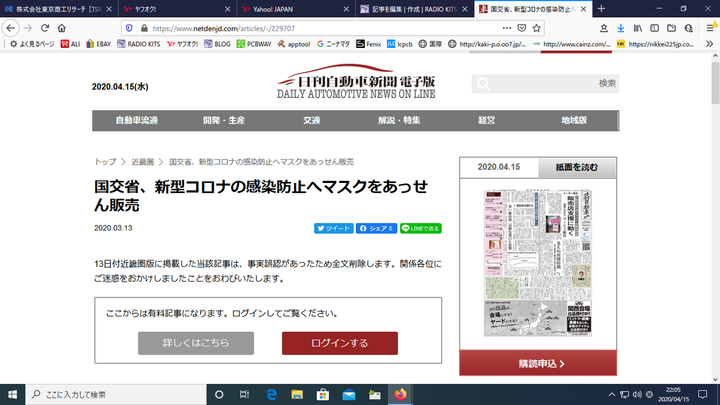The width and height of the screenshot is (720, 405).
Task: Open the Firefox hamburger menu
Action: [706, 28]
